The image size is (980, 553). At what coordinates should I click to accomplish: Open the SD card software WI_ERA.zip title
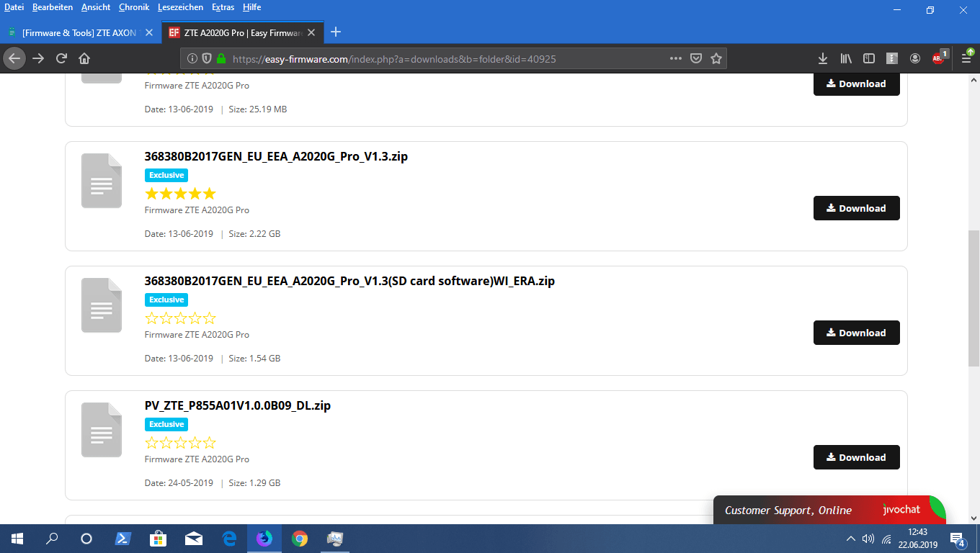[x=349, y=281]
